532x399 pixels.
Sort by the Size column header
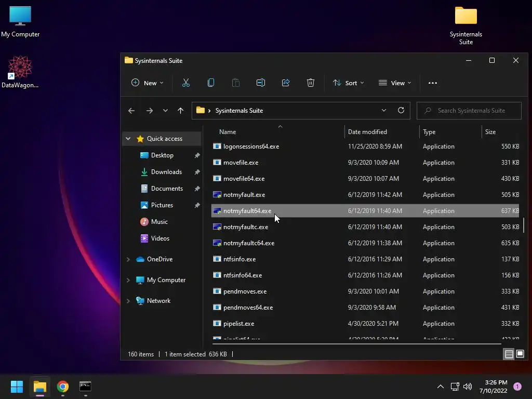tap(501, 131)
